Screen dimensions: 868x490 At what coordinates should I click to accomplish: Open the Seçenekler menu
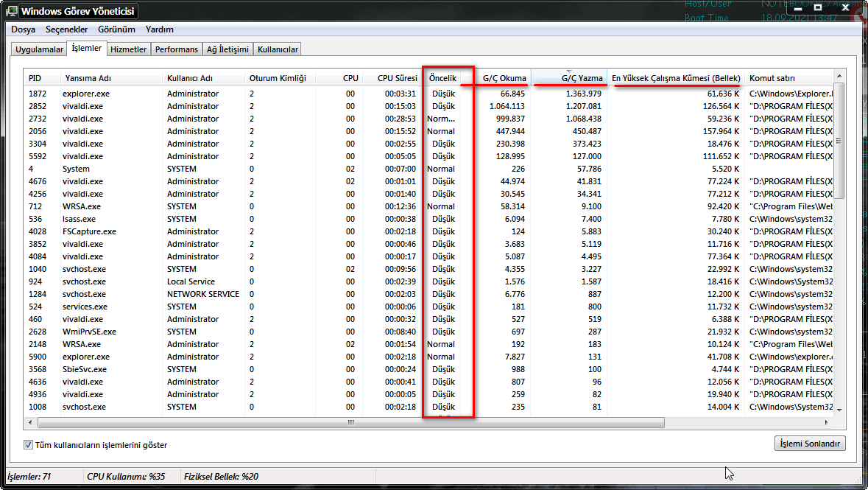(x=66, y=29)
